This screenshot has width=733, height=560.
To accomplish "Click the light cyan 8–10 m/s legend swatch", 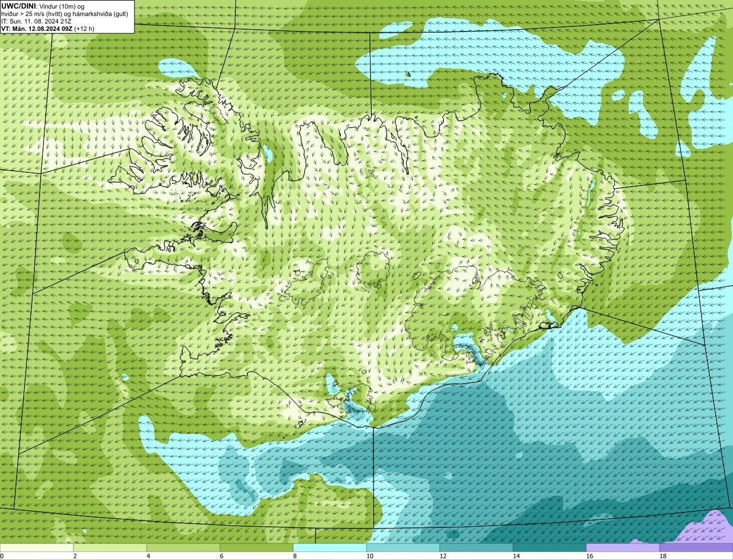I will (330, 548).
